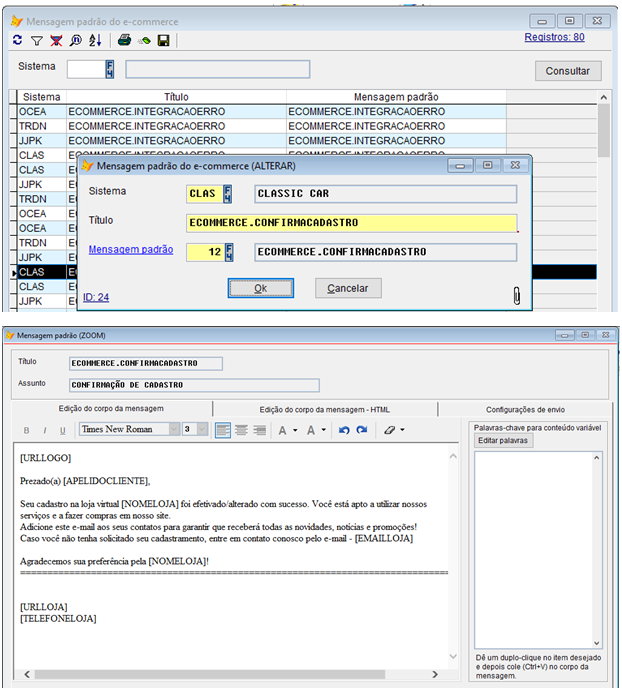This screenshot has height=690, width=622.
Task: Click the horizontal scrollbar under message body
Action: click(x=230, y=675)
